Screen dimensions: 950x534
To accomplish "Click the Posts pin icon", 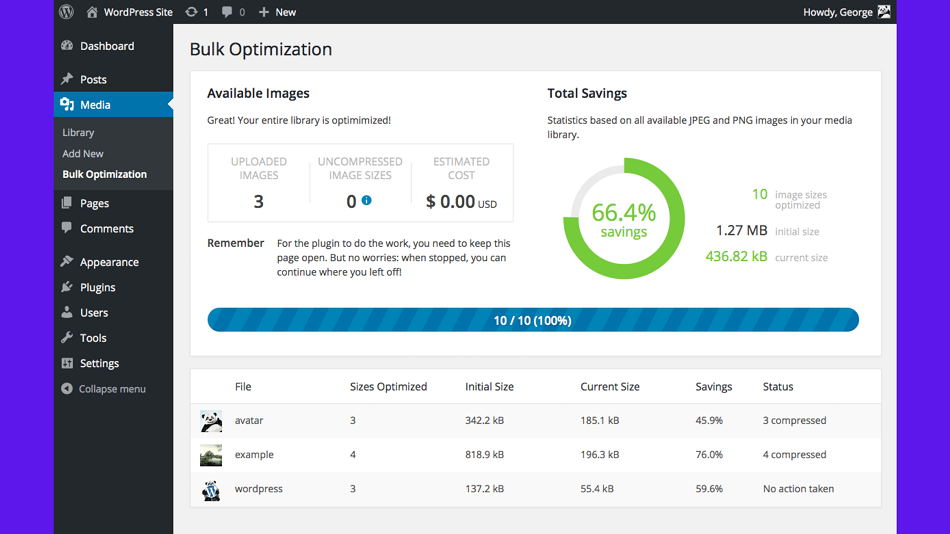I will [67, 79].
